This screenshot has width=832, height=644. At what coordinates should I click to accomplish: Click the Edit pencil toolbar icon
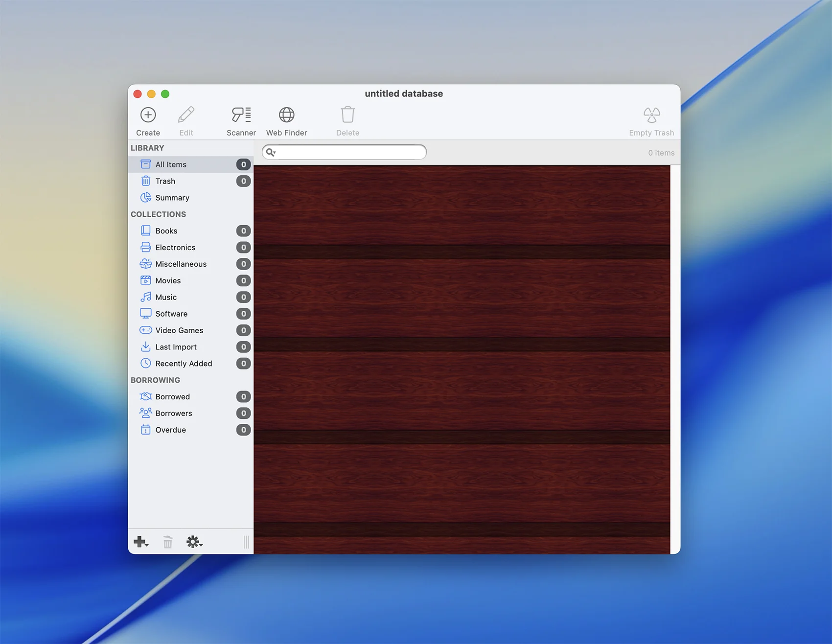(x=186, y=115)
